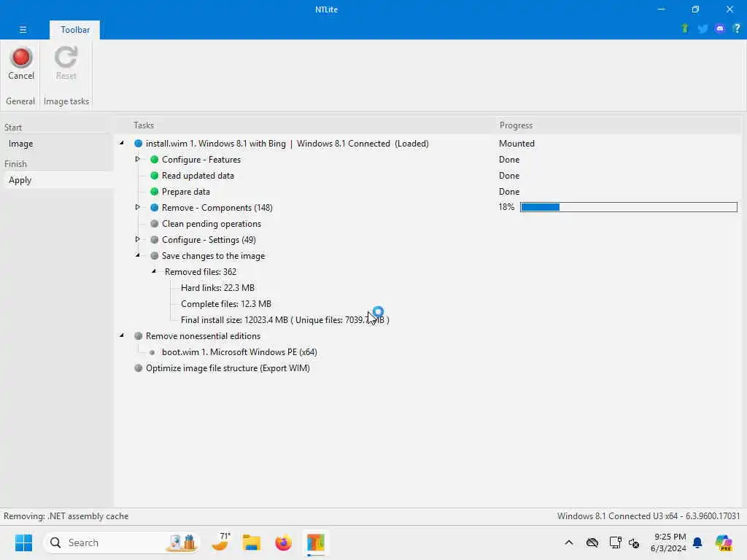
Task: Click the taskbar Search box
Action: [122, 542]
